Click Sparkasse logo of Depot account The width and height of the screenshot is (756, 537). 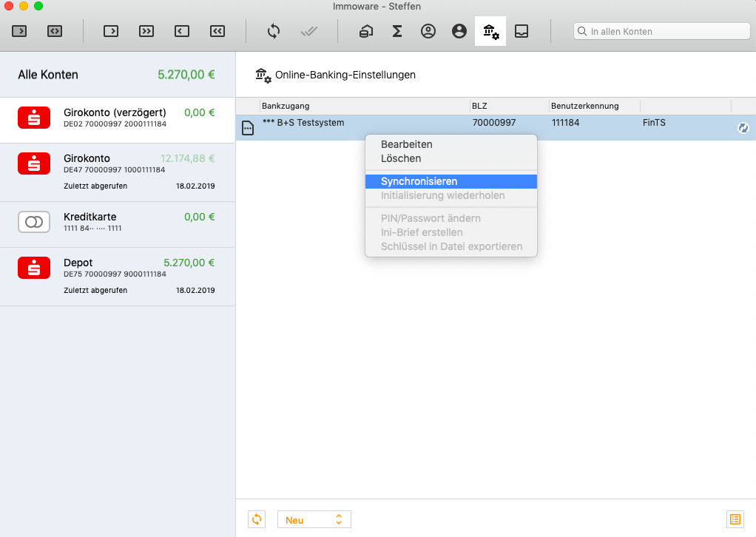[x=34, y=268]
